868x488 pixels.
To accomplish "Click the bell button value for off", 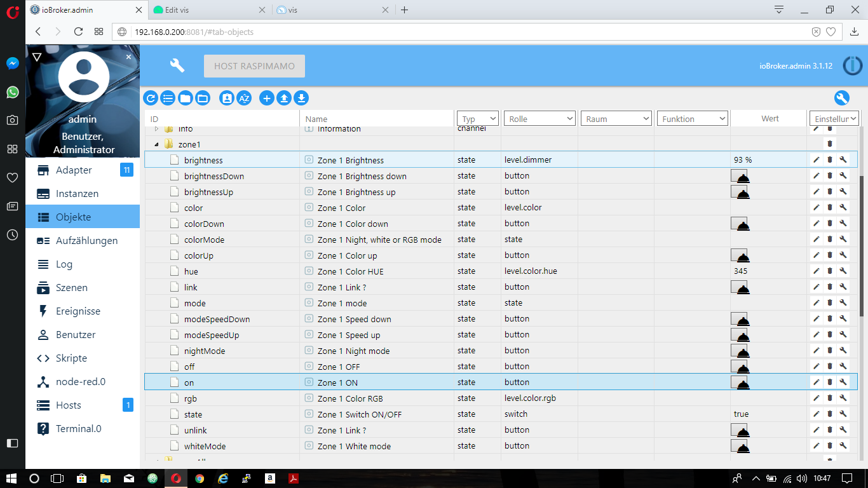I will 740,367.
